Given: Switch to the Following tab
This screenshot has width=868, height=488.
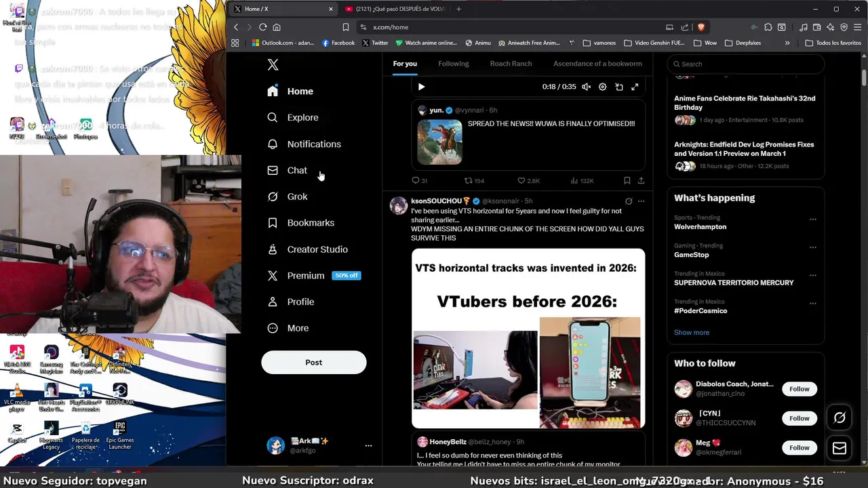Looking at the screenshot, I should click(x=454, y=64).
